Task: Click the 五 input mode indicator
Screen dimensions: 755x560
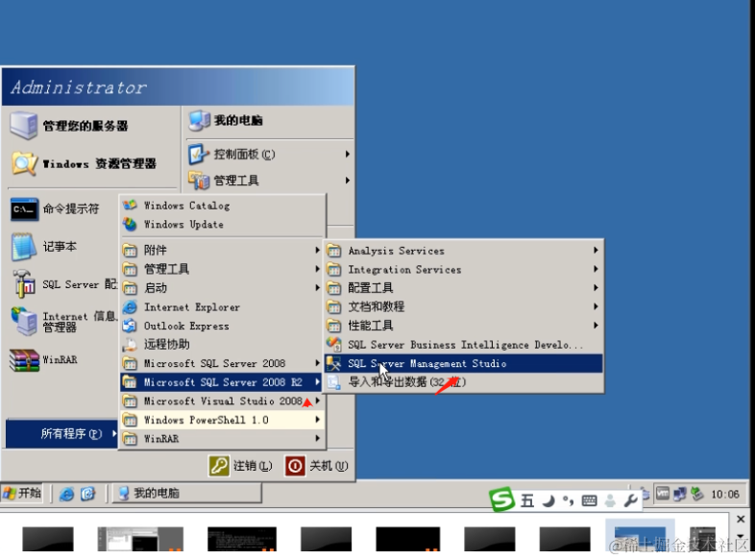Action: click(x=527, y=500)
